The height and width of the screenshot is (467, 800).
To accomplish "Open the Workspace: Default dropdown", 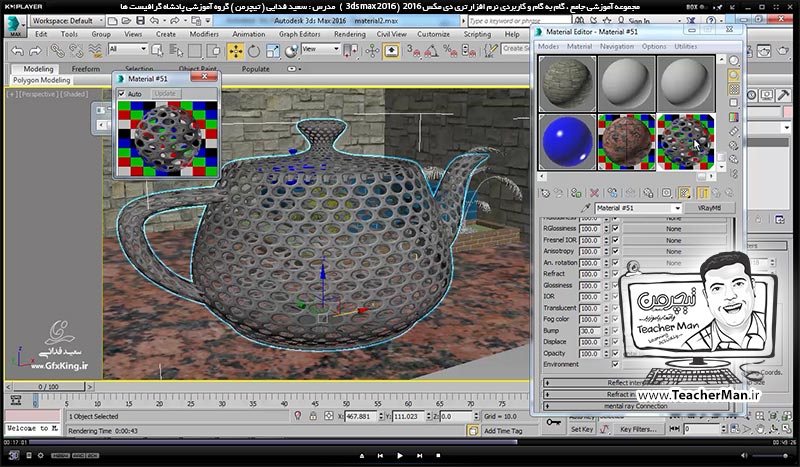I will (67, 21).
